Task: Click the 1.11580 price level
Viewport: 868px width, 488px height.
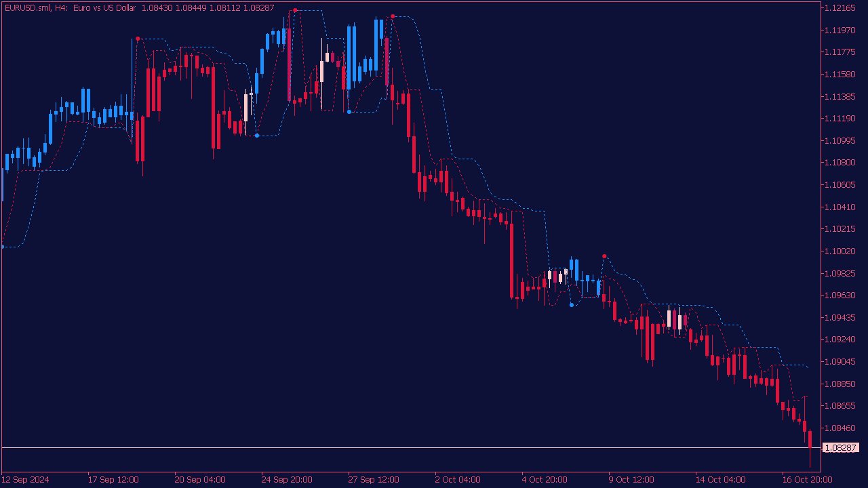Action: 840,74
